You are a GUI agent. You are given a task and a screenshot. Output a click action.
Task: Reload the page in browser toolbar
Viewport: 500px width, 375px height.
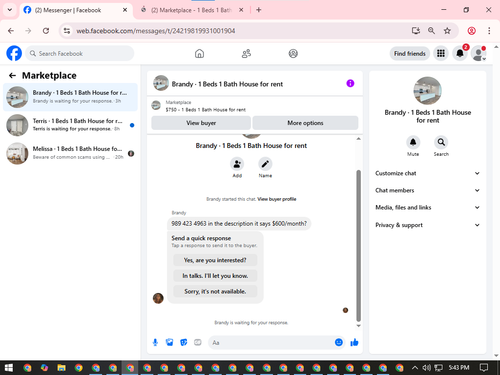[46, 31]
